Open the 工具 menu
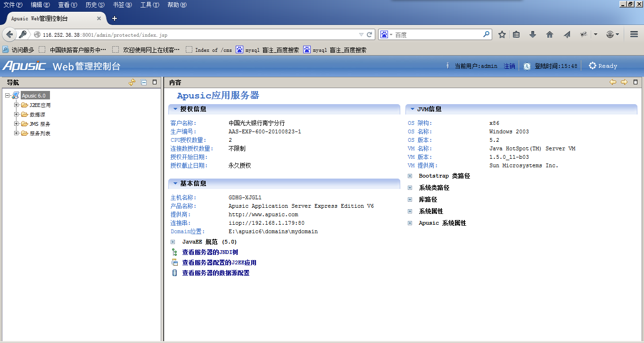Image resolution: width=644 pixels, height=343 pixels. (x=149, y=5)
